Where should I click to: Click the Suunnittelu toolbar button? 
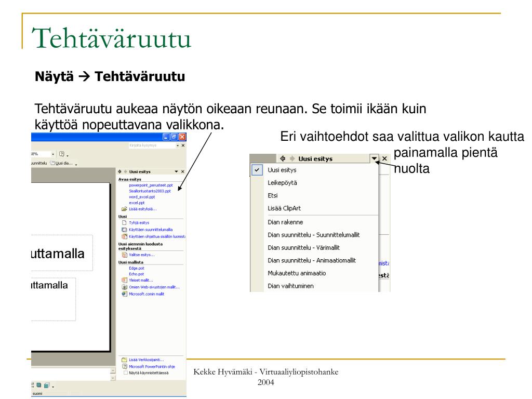[38, 163]
